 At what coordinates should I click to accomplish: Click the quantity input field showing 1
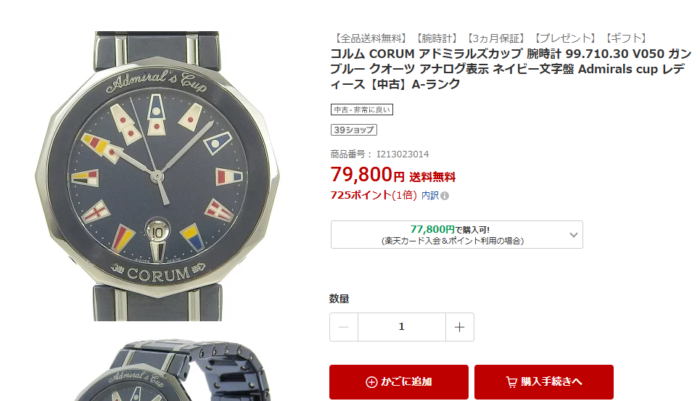pos(401,327)
